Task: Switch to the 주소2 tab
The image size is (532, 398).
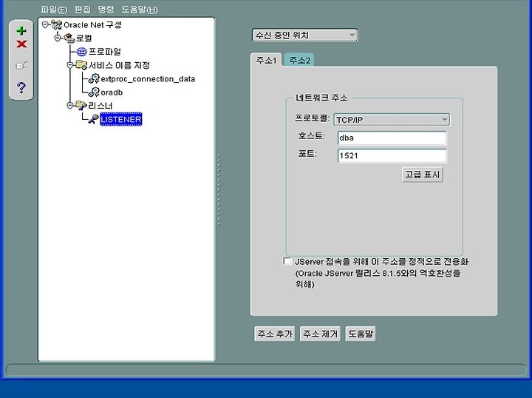Action: (299, 61)
